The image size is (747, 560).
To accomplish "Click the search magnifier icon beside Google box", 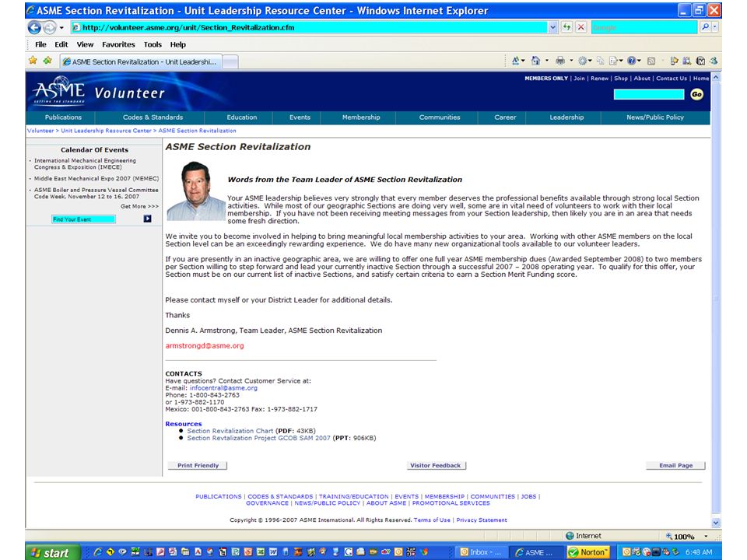I will [705, 27].
